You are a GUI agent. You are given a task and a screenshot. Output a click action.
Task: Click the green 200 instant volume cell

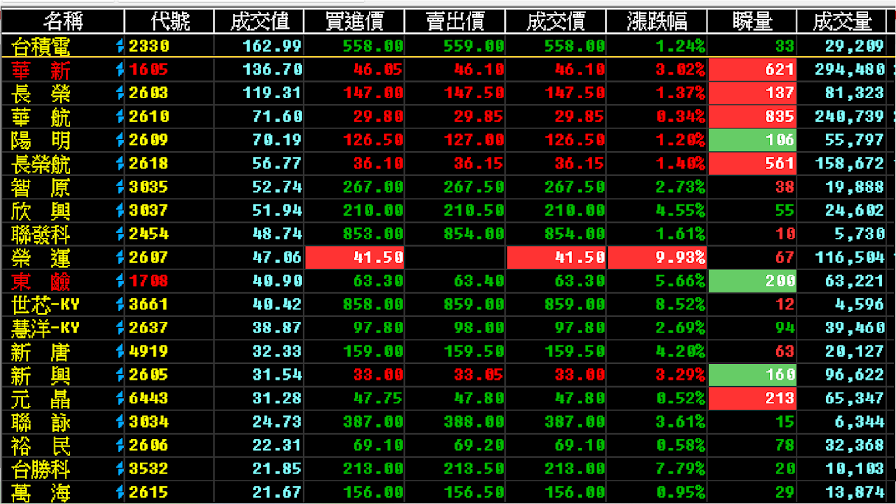[x=752, y=281]
